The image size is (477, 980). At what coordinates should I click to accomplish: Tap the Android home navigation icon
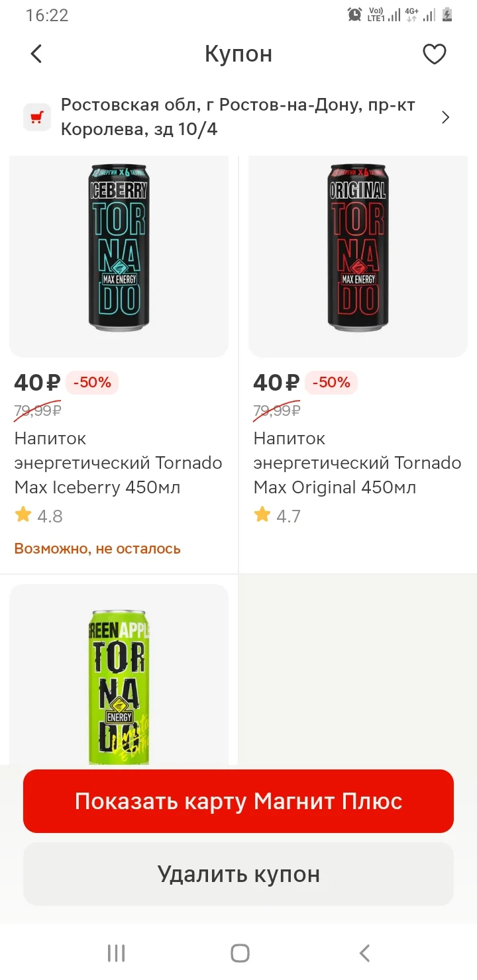(240, 953)
